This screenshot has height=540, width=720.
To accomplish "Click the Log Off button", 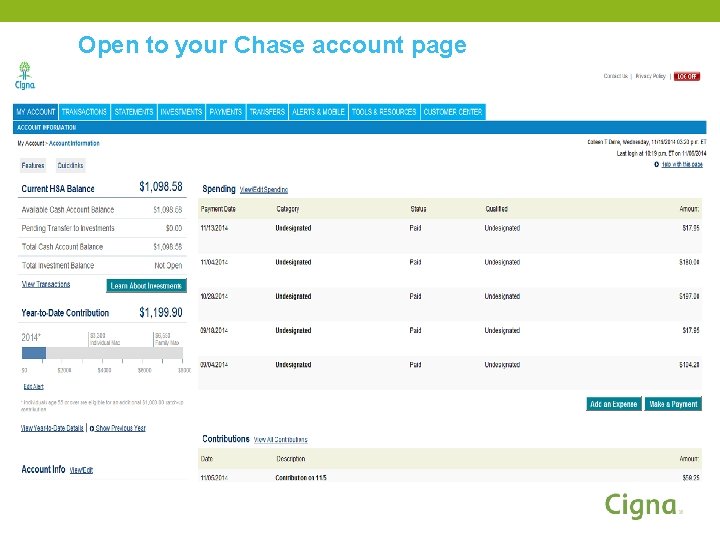I will coord(686,76).
